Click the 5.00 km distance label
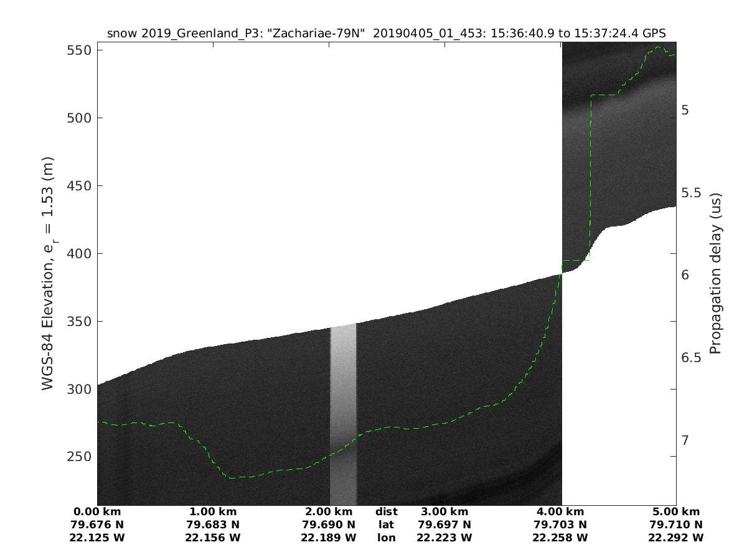The width and height of the screenshot is (747, 560). 675,511
